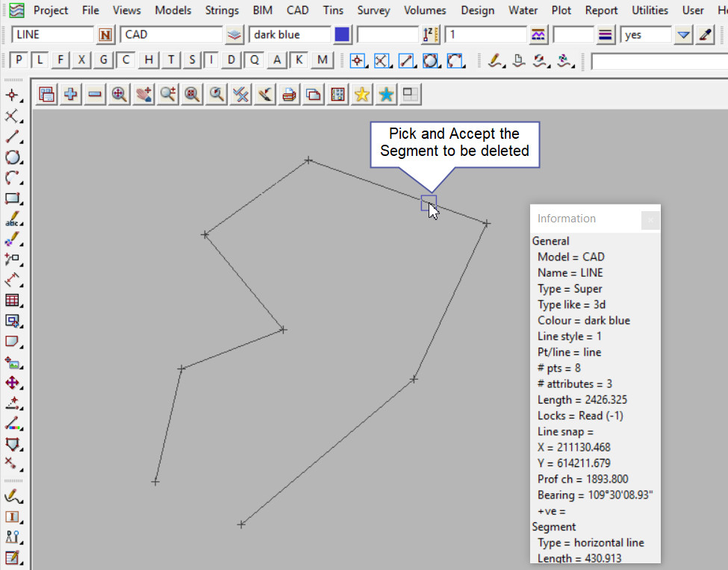This screenshot has height=570, width=728.
Task: Open the Survey menu
Action: 373,10
